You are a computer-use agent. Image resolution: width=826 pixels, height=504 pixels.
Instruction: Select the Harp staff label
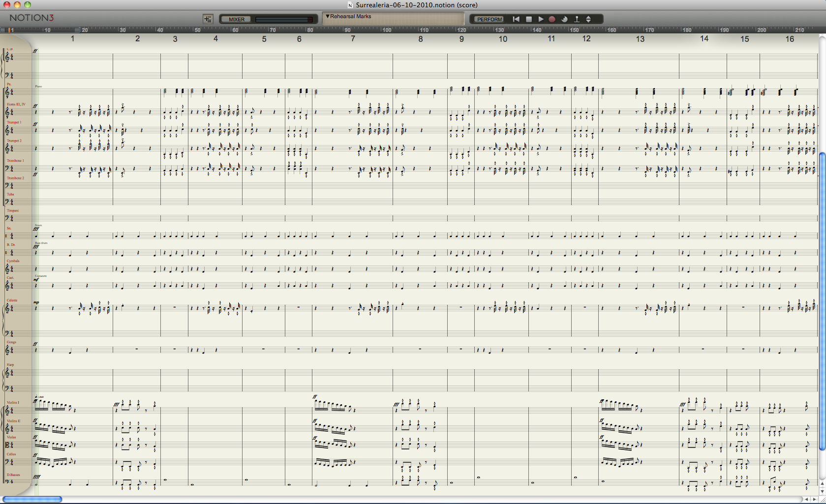coord(10,364)
